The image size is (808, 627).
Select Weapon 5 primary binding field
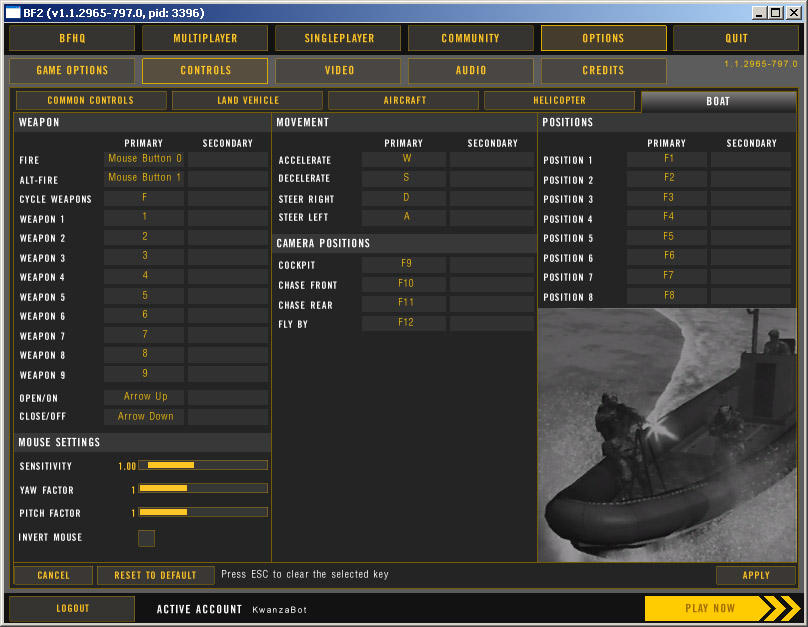click(x=144, y=296)
